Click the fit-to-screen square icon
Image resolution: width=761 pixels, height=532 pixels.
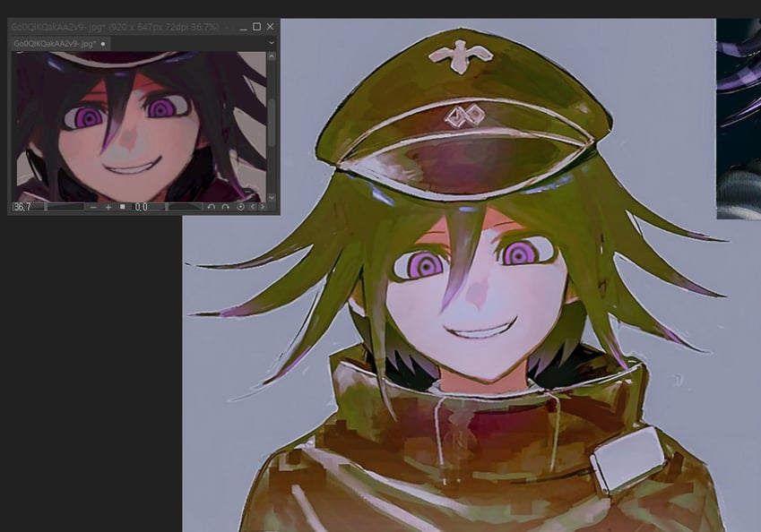[x=122, y=207]
